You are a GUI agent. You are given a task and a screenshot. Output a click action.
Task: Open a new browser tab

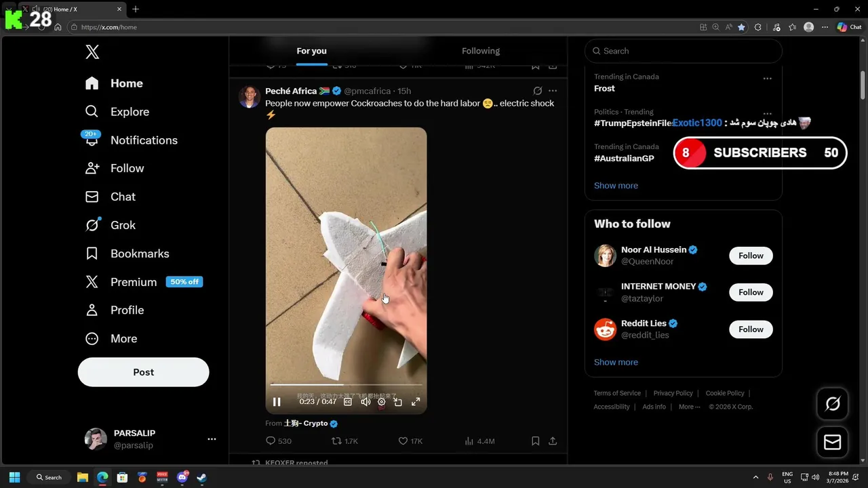[136, 9]
